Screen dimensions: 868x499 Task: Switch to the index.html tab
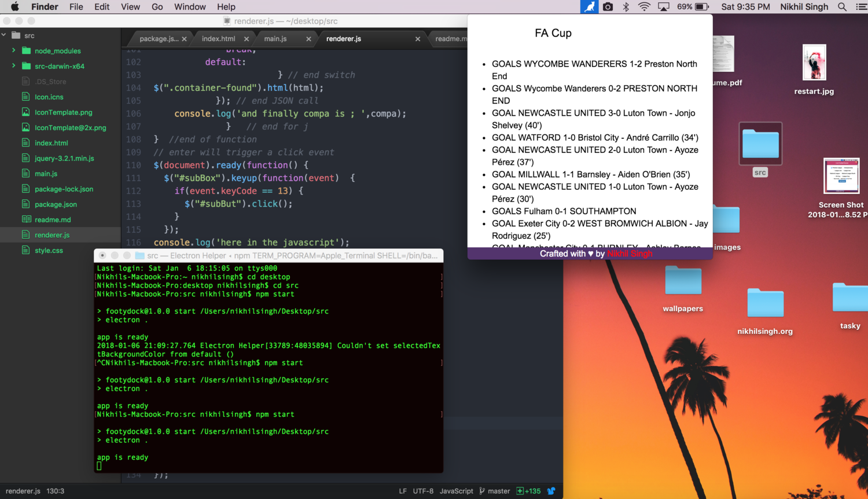tap(219, 39)
